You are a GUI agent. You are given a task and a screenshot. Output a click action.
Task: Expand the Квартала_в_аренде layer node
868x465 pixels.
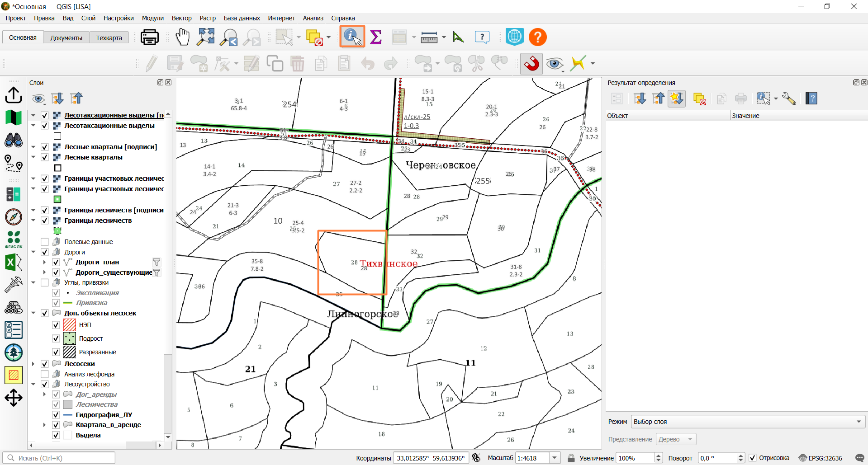44,425
